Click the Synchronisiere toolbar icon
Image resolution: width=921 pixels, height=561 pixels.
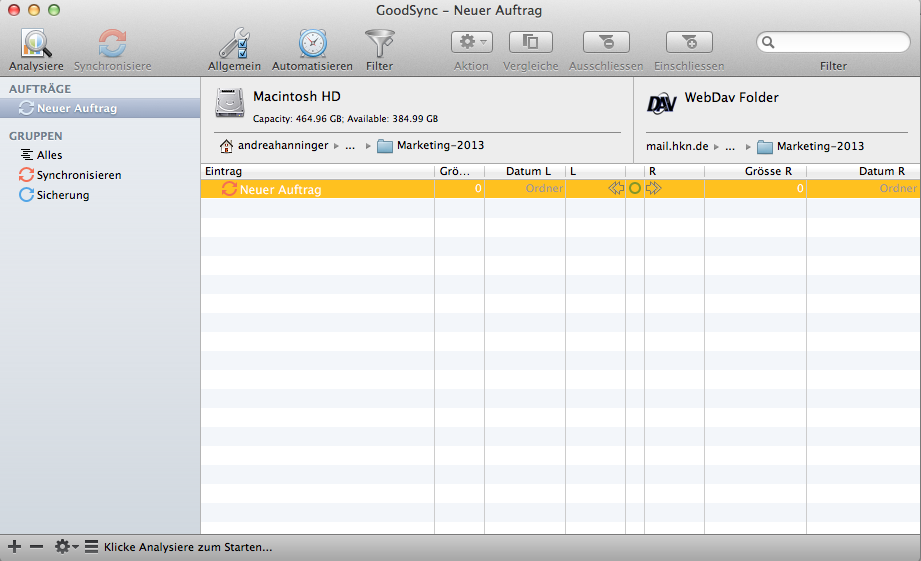112,44
